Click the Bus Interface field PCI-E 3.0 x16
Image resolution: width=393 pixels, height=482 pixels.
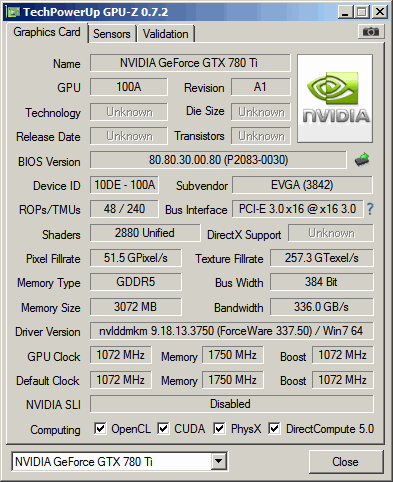298,209
